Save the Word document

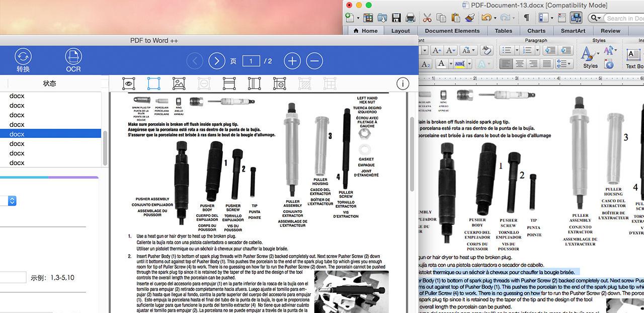coord(396,18)
